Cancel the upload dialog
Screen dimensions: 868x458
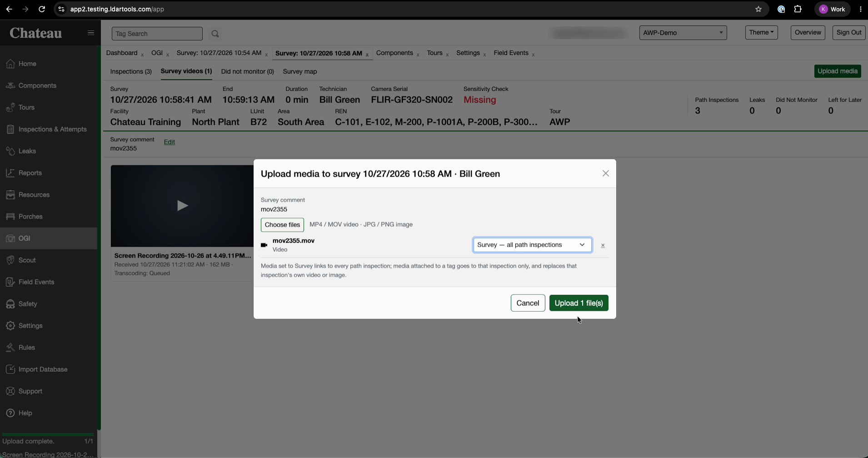pos(528,303)
